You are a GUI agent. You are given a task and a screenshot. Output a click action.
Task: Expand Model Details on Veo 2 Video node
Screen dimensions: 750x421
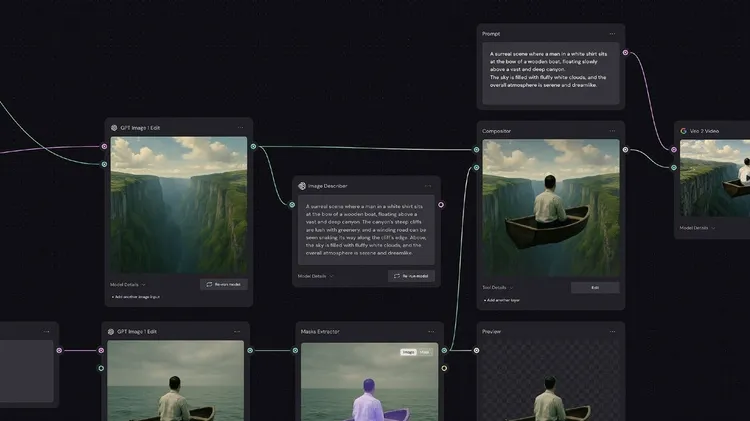coord(696,228)
